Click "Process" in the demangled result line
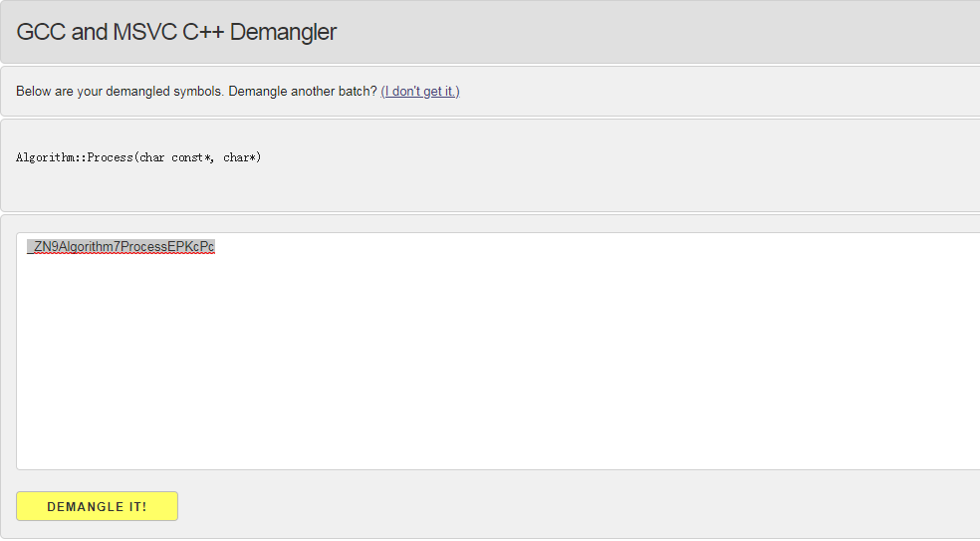Image resolution: width=980 pixels, height=541 pixels. coord(110,157)
